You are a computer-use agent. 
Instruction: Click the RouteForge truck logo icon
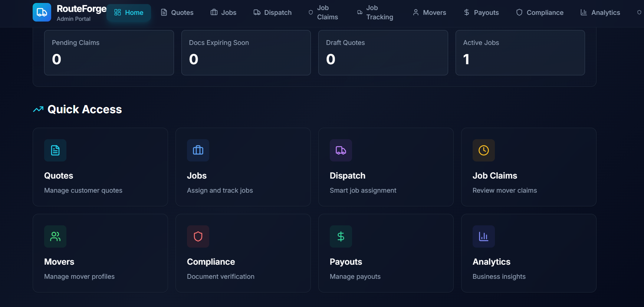pyautogui.click(x=42, y=12)
